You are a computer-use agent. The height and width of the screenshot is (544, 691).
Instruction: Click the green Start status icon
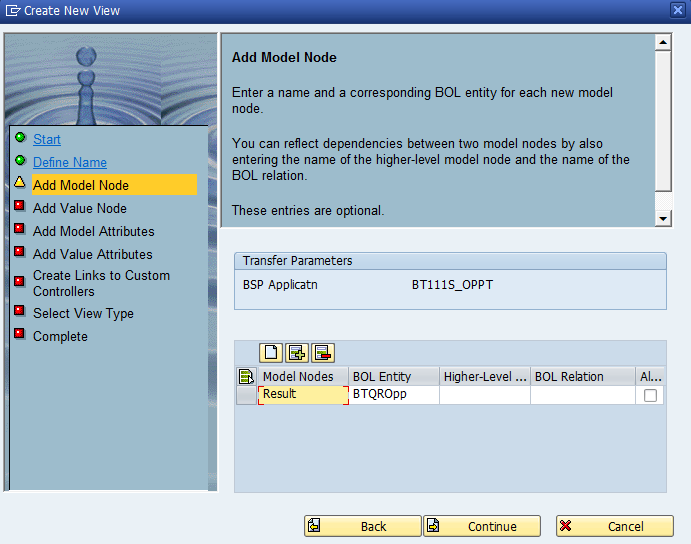click(20, 137)
